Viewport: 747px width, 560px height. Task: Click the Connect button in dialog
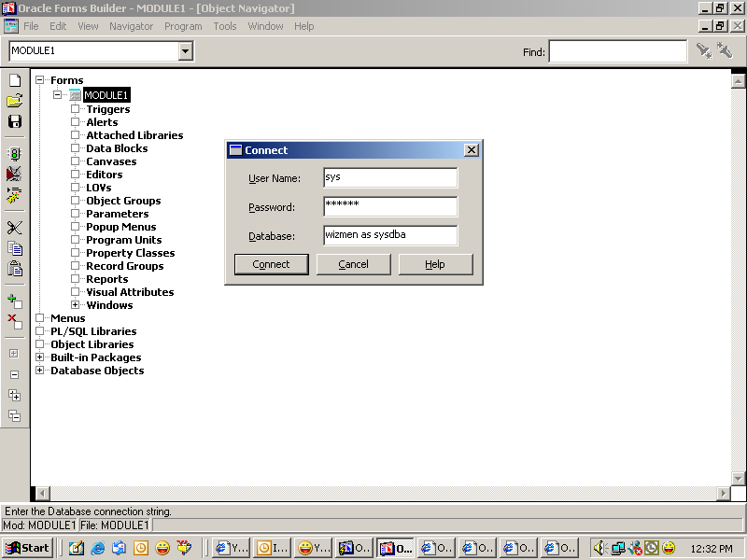[271, 264]
